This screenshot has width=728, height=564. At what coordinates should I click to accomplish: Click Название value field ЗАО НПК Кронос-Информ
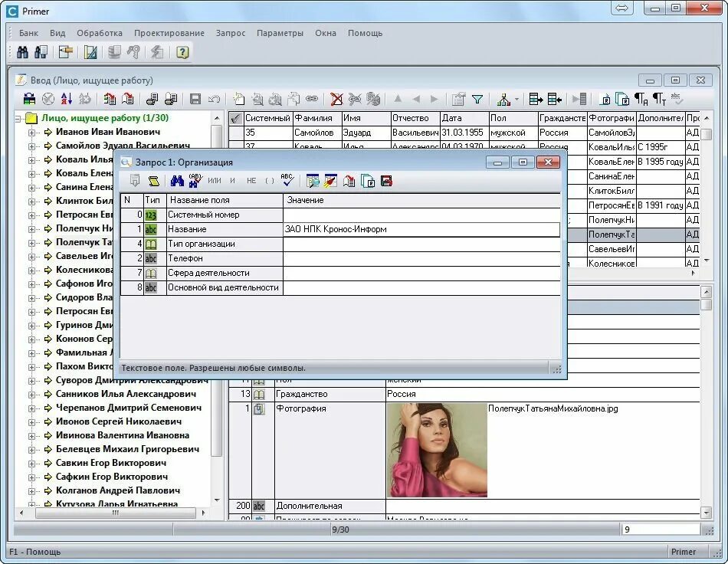point(421,229)
